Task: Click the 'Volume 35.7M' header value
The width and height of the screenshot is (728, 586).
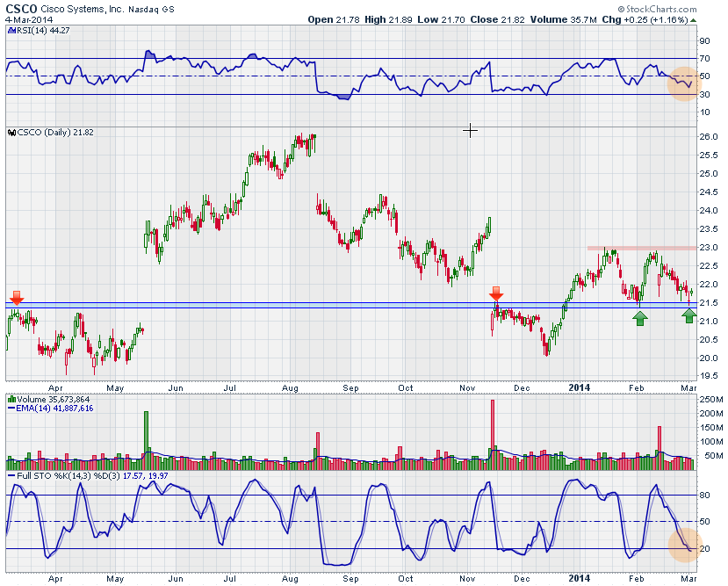Action: coord(563,19)
